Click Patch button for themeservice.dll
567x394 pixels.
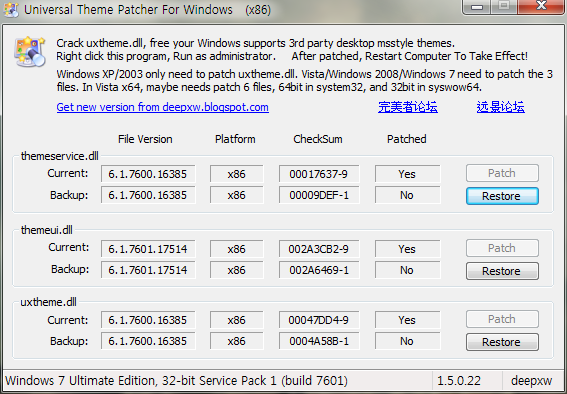pos(502,173)
